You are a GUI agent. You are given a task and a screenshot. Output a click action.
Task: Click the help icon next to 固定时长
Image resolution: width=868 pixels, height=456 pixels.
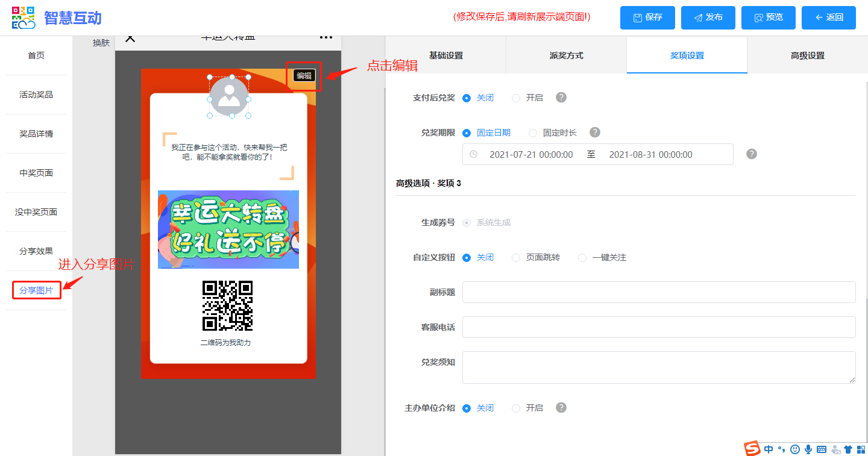595,133
